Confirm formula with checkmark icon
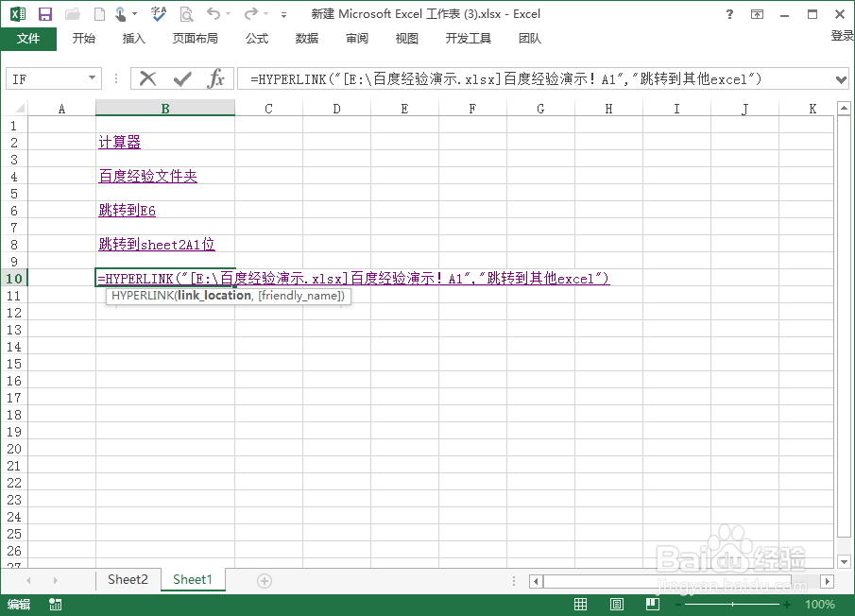This screenshot has width=855, height=616. pos(182,79)
